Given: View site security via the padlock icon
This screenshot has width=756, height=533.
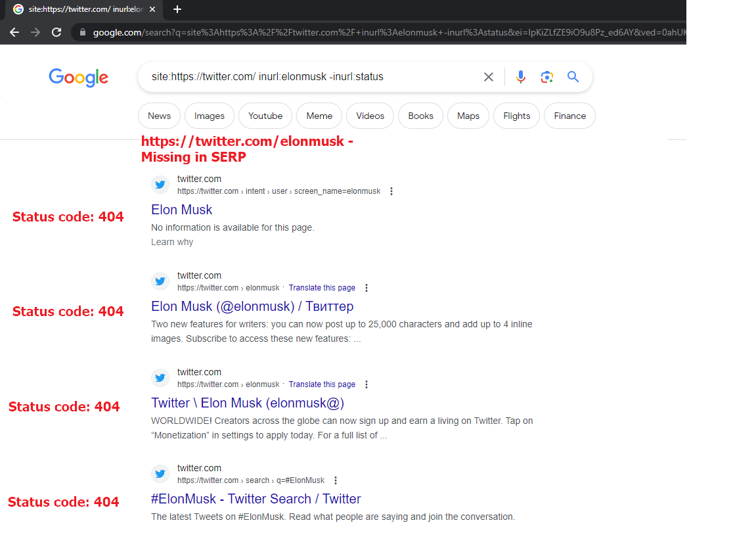Looking at the screenshot, I should tap(82, 31).
